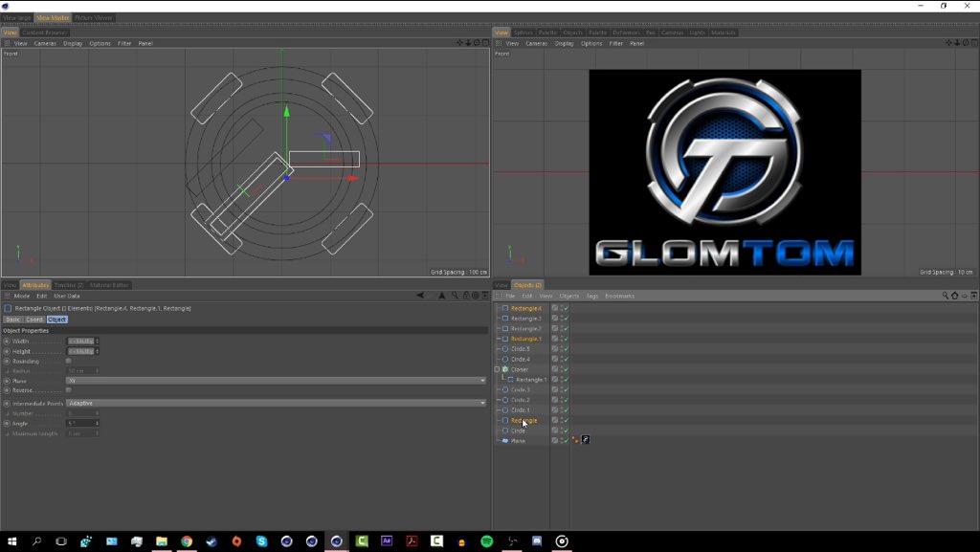
Task: Click the Plane object icon
Action: 505,441
